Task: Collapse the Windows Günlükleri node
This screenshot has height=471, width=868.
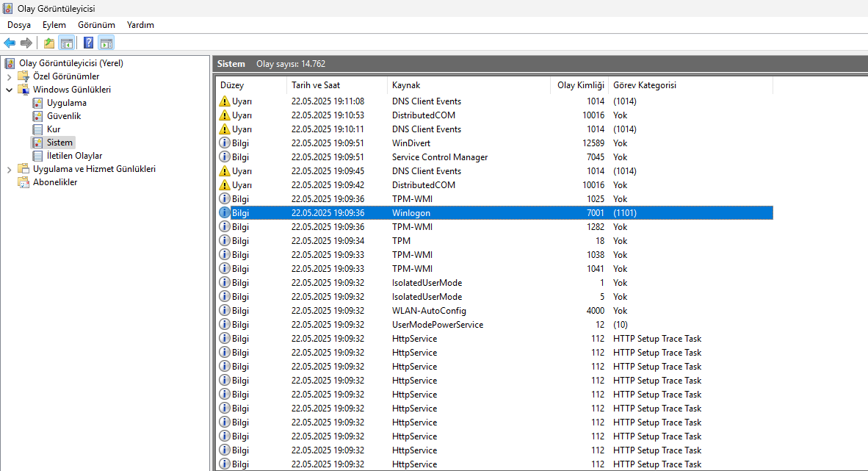Action: [x=9, y=89]
